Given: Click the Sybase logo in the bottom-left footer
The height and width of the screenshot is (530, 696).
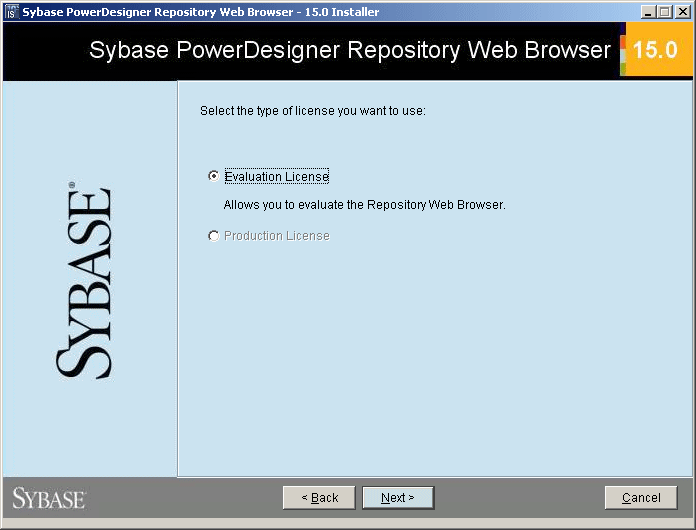Looking at the screenshot, I should (49, 498).
